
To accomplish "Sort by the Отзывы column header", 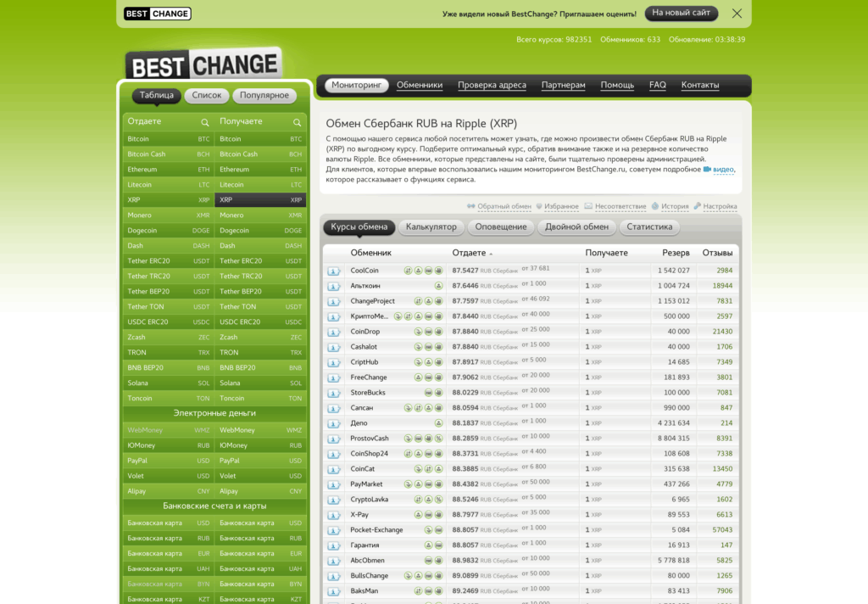I will pos(717,253).
